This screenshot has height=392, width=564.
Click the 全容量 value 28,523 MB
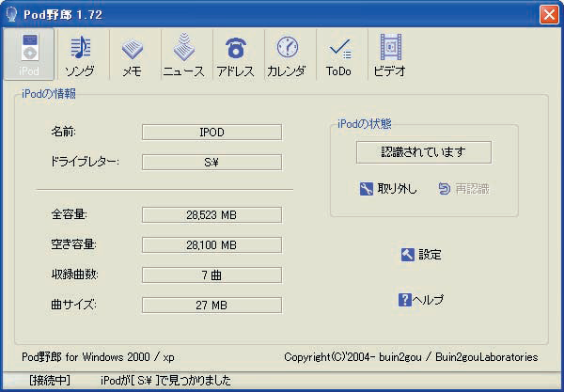point(211,215)
